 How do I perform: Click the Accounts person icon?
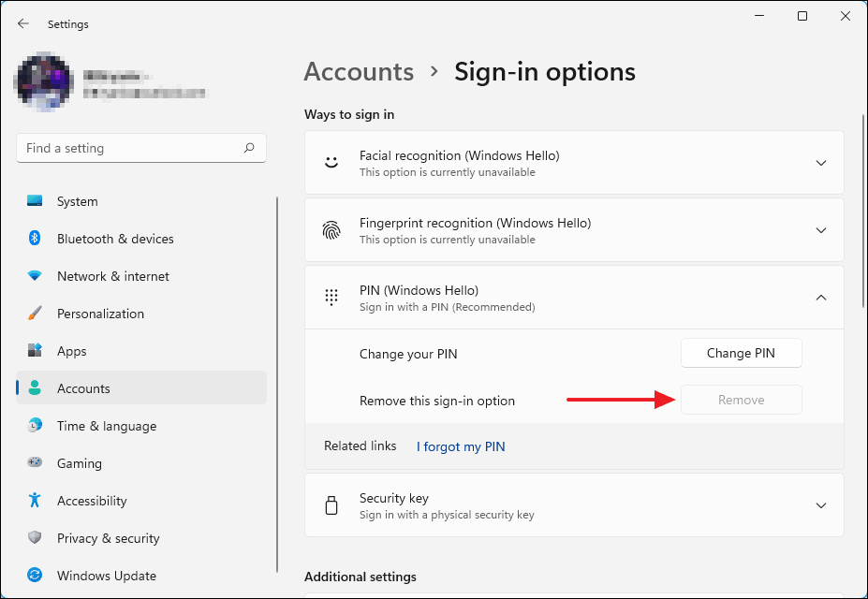tap(35, 387)
